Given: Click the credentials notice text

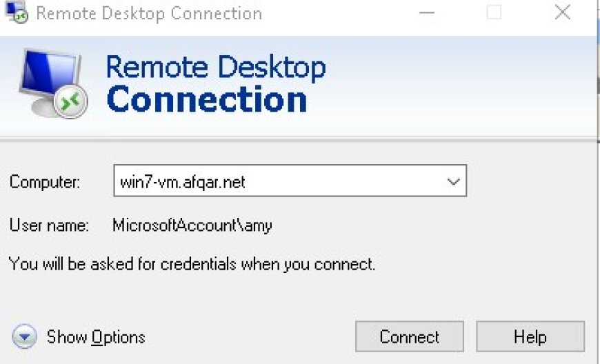Looking at the screenshot, I should click(192, 264).
